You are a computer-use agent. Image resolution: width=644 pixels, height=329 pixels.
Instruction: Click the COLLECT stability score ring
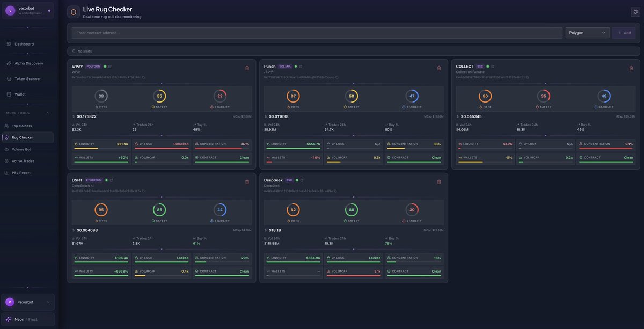(604, 96)
